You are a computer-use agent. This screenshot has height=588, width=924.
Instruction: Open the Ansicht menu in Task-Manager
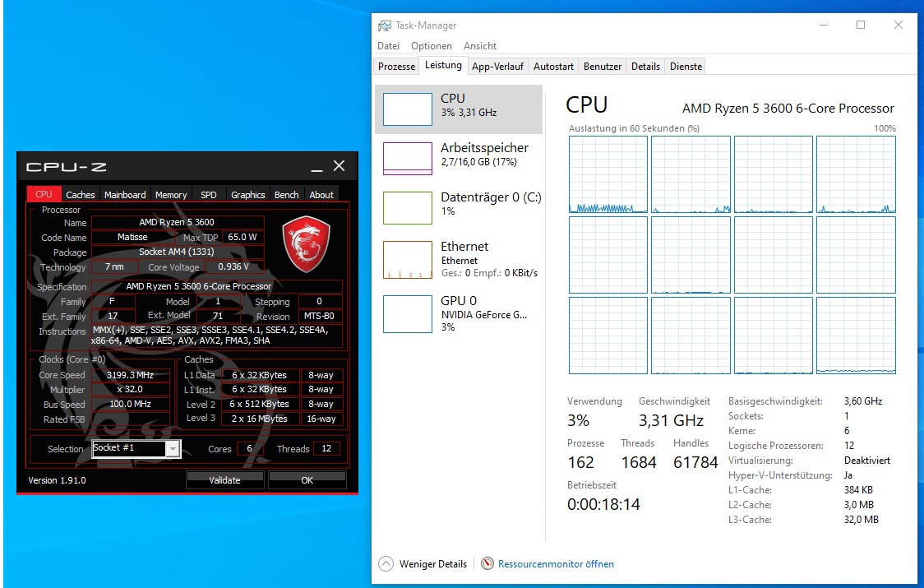pyautogui.click(x=479, y=46)
